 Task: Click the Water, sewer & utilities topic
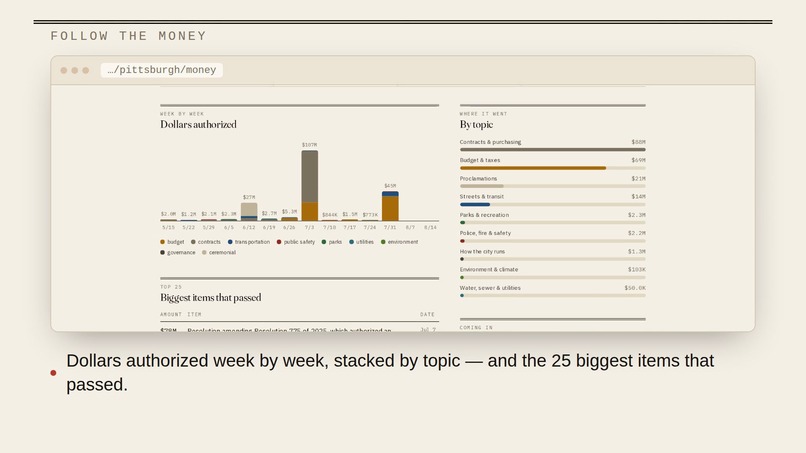click(490, 288)
